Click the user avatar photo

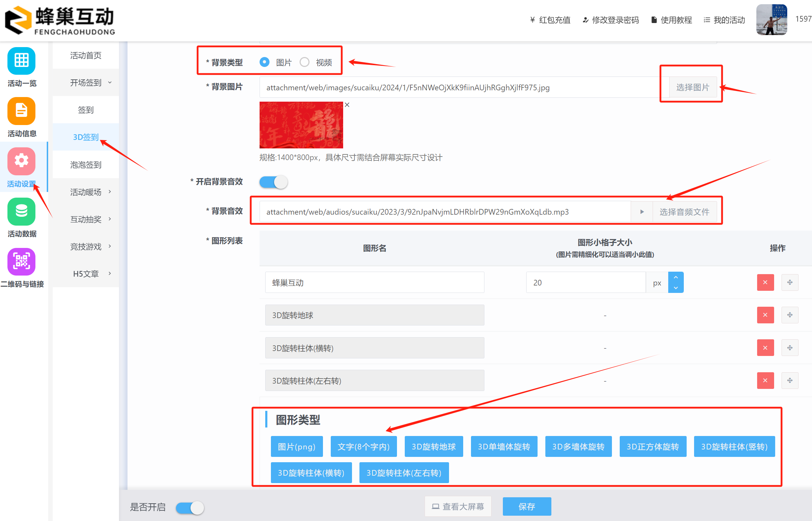(772, 20)
